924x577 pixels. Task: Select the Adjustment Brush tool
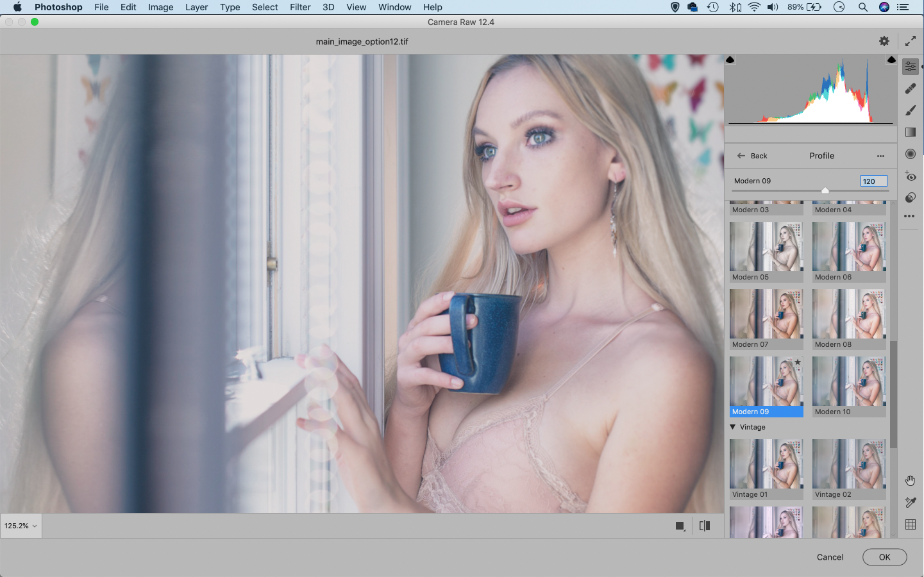[910, 111]
